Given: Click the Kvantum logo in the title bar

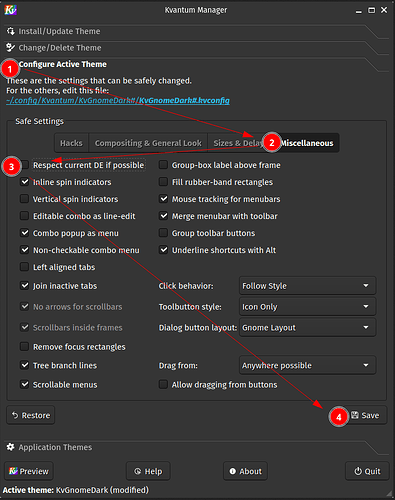Looking at the screenshot, I should pyautogui.click(x=10, y=10).
